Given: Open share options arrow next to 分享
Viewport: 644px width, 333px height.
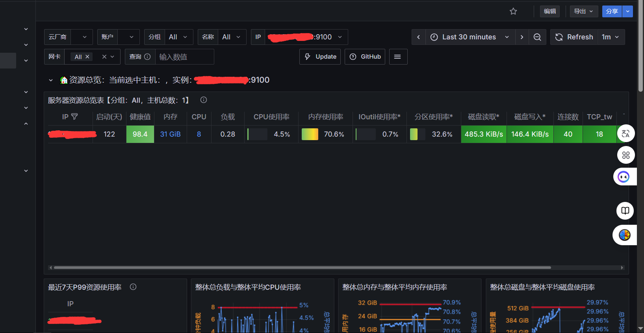Looking at the screenshot, I should [x=627, y=11].
